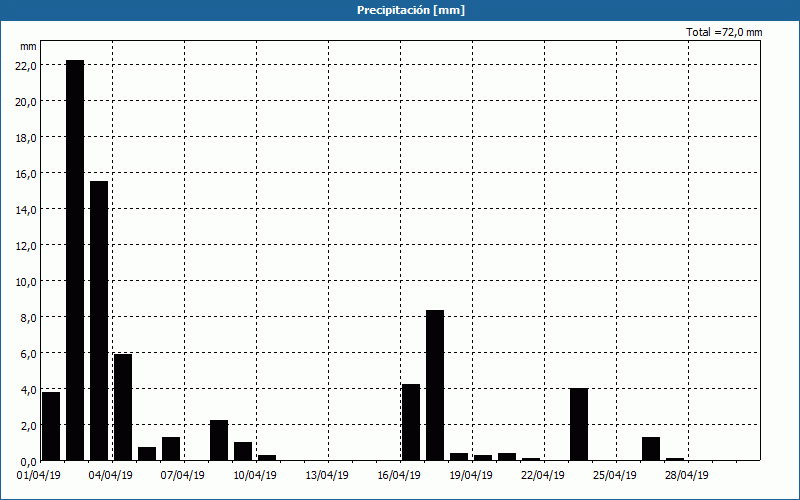The width and height of the screenshot is (800, 500).
Task: Click the 2,0 y-axis label
Action: point(29,426)
